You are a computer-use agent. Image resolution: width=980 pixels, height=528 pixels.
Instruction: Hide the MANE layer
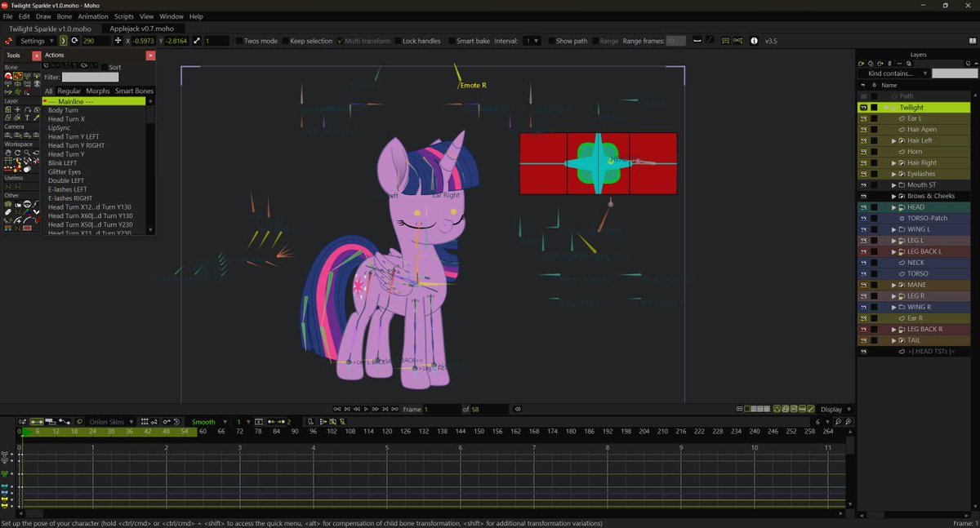pos(863,285)
